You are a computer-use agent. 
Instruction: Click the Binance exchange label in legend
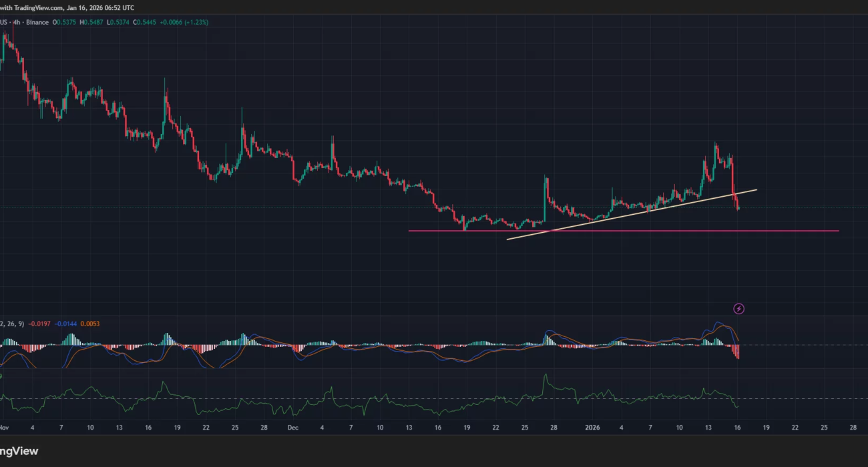point(39,22)
